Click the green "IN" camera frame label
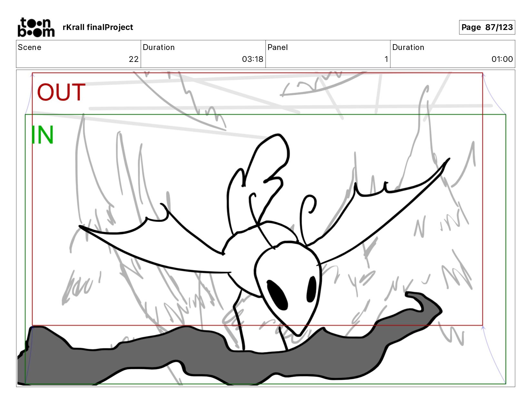Image resolution: width=532 pixels, height=411 pixels. coord(42,135)
